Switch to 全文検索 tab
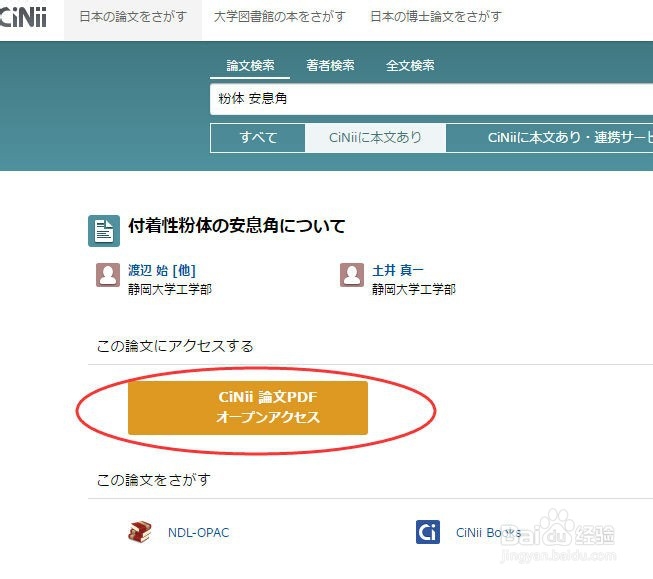 point(410,65)
